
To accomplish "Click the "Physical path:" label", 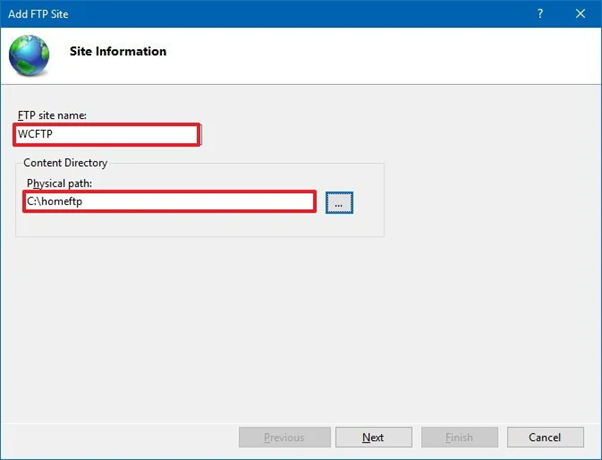I will click(x=59, y=184).
